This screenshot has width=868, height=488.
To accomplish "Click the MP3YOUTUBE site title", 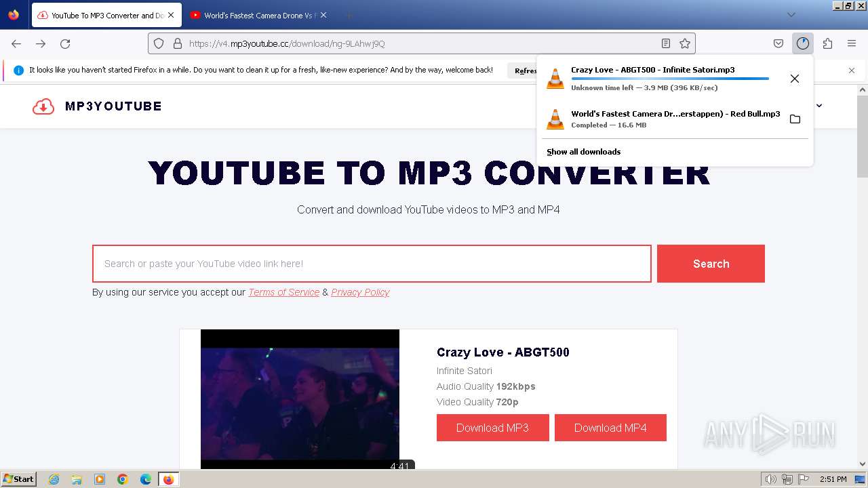I will click(113, 106).
